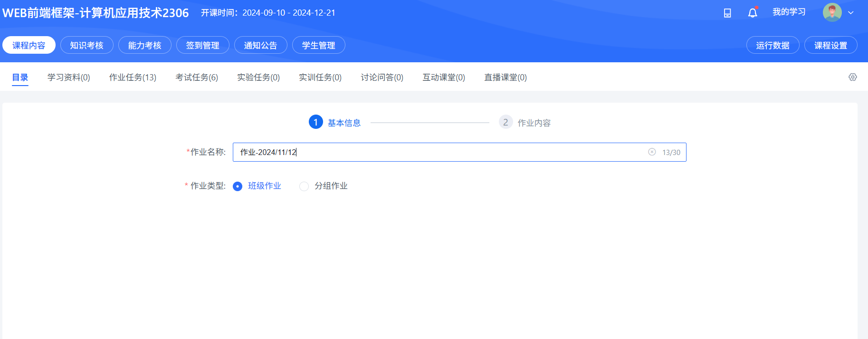Expand the user account dropdown arrow

tap(851, 13)
